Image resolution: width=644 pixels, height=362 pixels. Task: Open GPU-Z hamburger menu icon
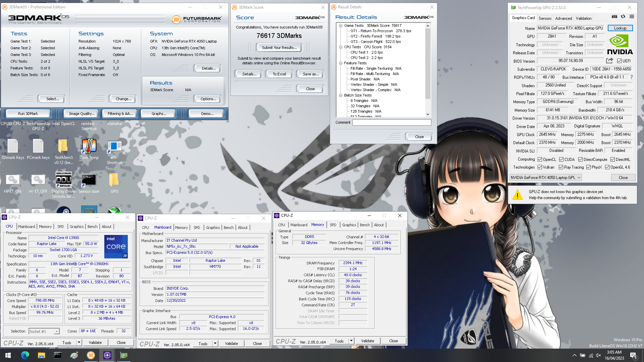(x=632, y=17)
